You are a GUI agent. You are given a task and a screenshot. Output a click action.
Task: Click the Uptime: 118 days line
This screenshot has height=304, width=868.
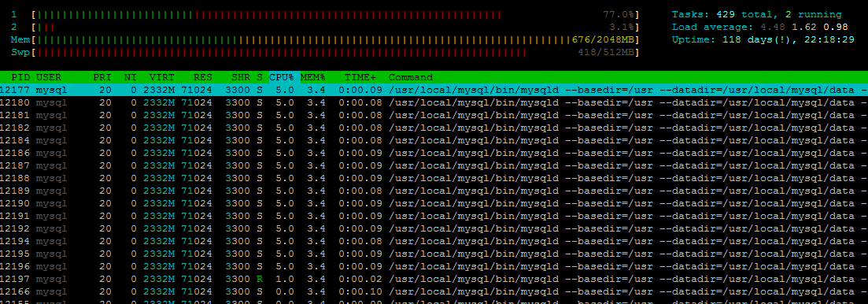tap(763, 40)
